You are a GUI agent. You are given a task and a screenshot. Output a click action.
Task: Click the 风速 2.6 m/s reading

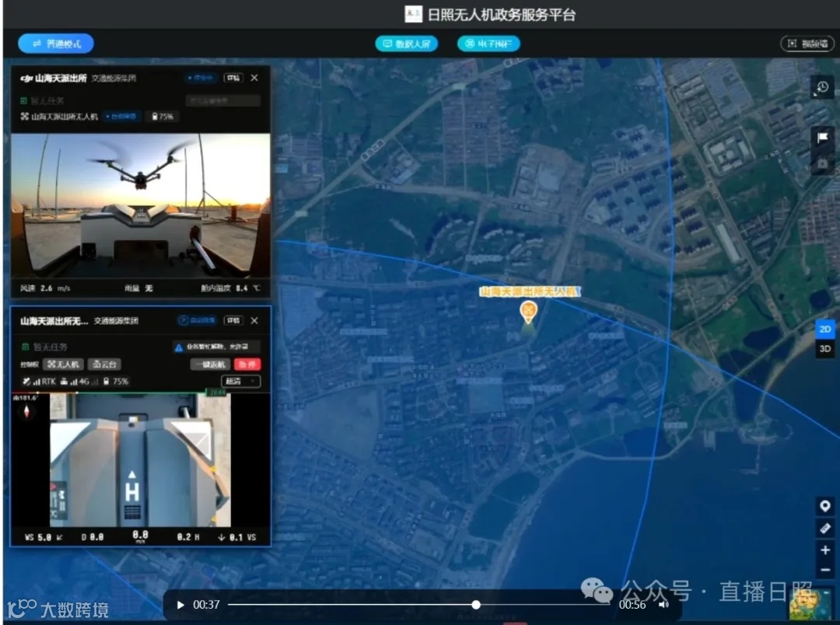[x=45, y=288]
